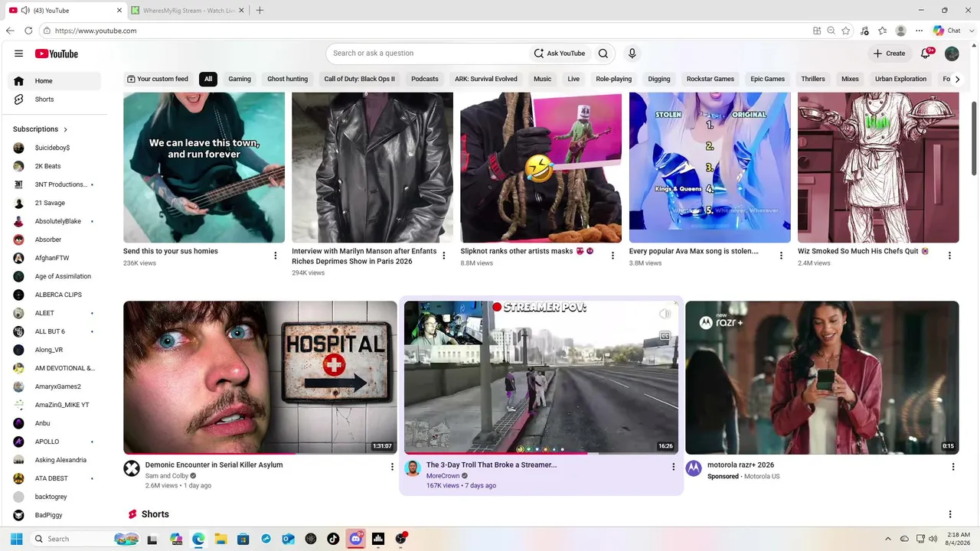Open the 21 Savage subscription channel
This screenshot has height=551, width=980.
point(54,203)
